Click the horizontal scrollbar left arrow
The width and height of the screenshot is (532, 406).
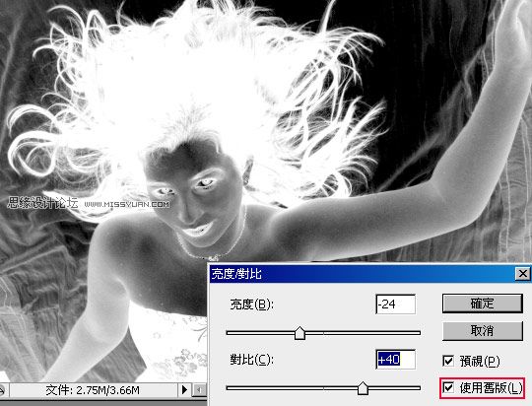pyautogui.click(x=199, y=390)
